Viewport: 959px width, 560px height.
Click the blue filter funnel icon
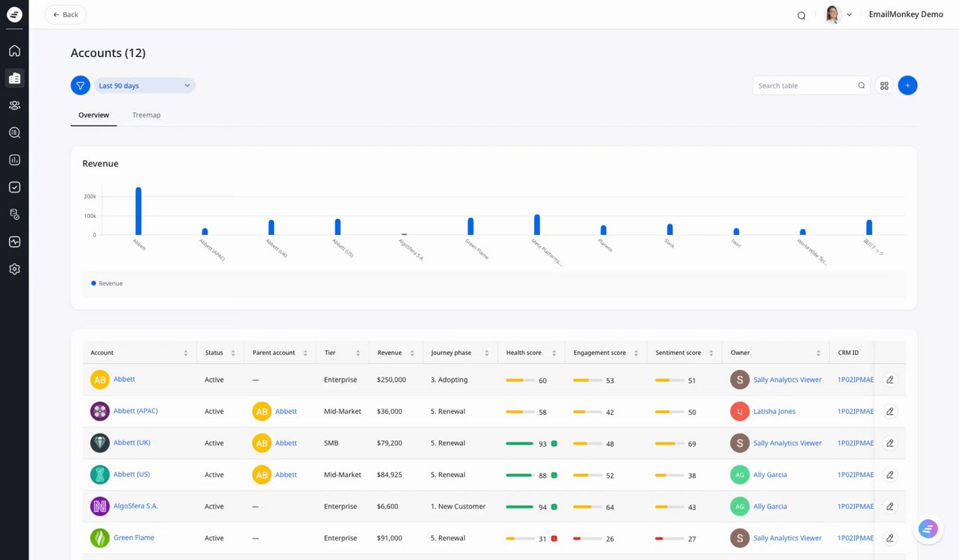[80, 85]
